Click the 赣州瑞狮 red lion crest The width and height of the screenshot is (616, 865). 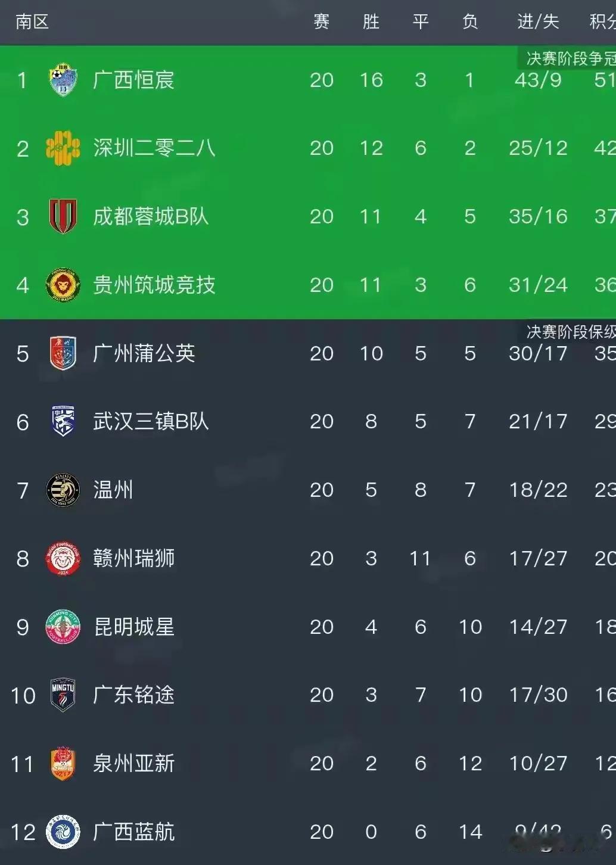click(x=63, y=558)
